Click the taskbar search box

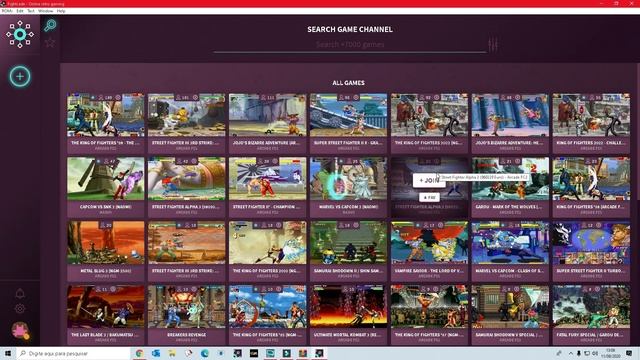(73, 353)
